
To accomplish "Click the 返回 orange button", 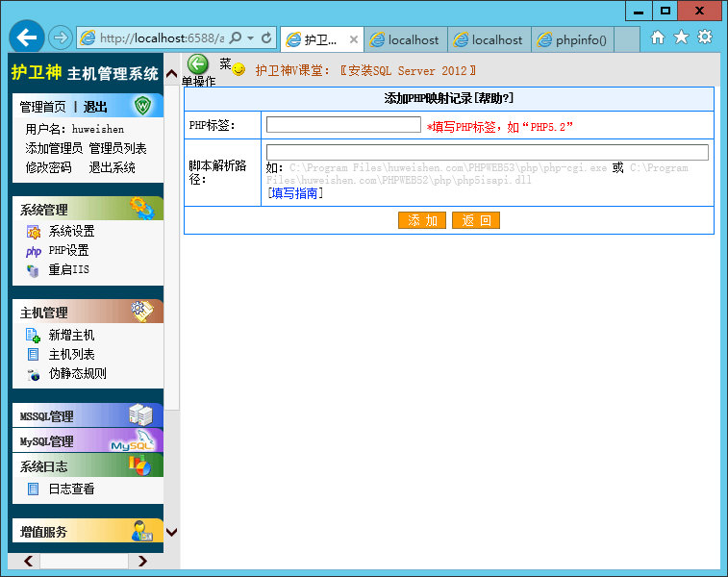I will click(x=476, y=220).
